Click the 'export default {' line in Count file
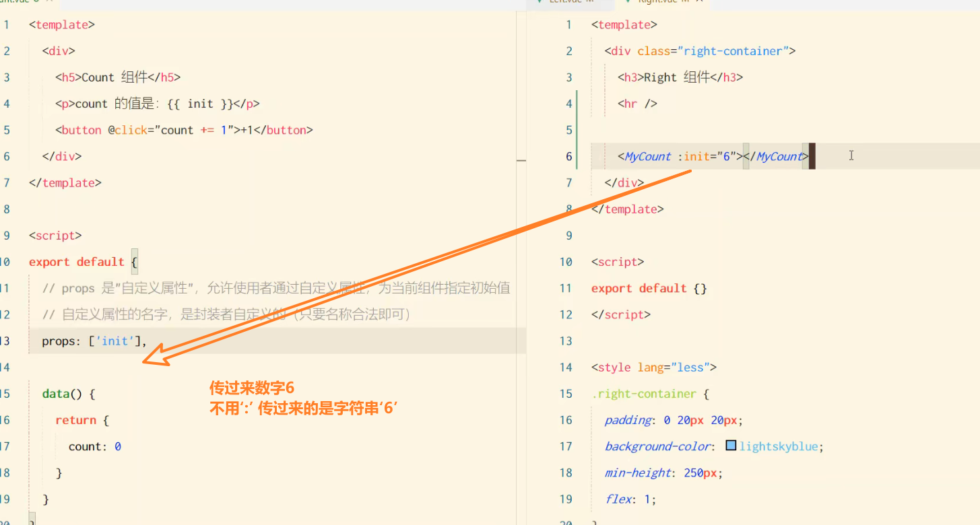980x525 pixels. click(x=84, y=262)
